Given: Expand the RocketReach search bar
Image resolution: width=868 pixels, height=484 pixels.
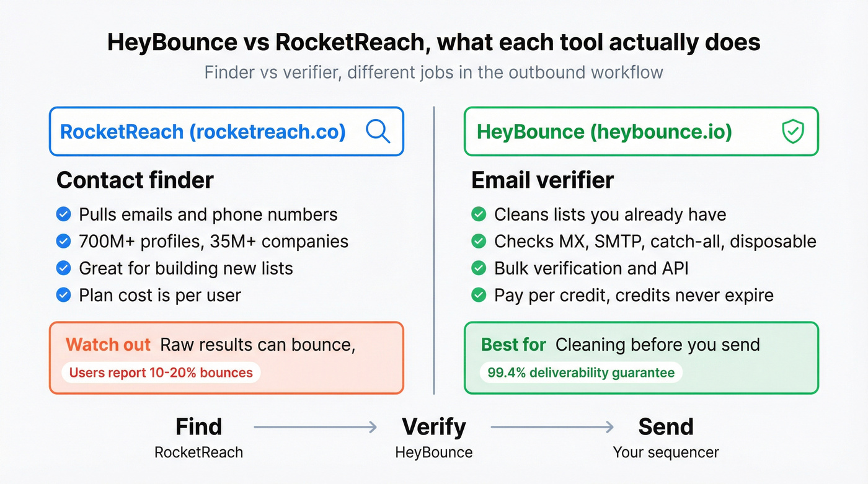Looking at the screenshot, I should pos(226,131).
